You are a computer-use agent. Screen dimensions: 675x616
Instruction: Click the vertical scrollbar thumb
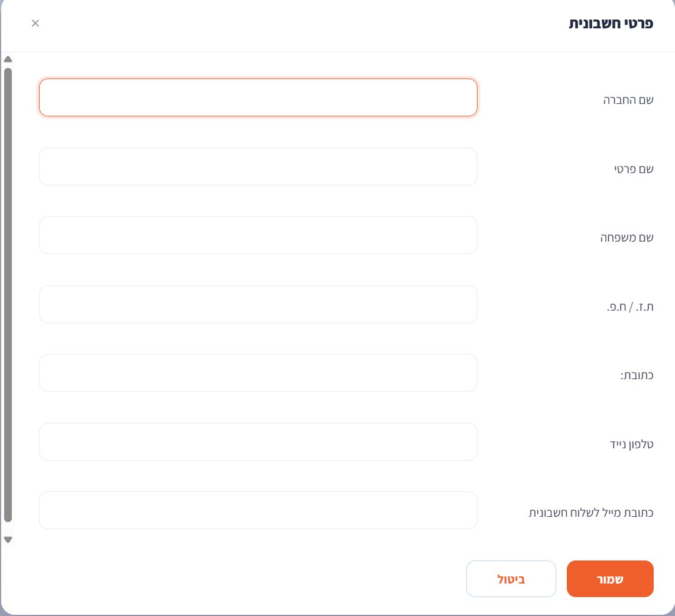pyautogui.click(x=8, y=295)
